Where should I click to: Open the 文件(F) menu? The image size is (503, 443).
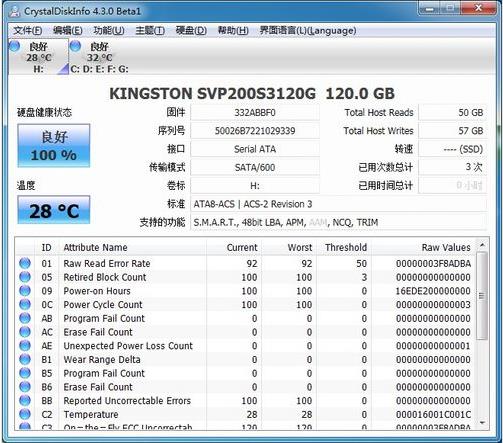(28, 30)
